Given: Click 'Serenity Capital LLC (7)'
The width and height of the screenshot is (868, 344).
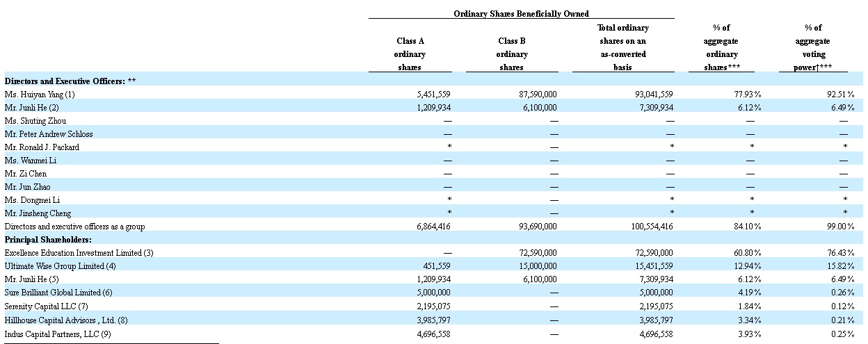Looking at the screenshot, I should pos(46,306).
